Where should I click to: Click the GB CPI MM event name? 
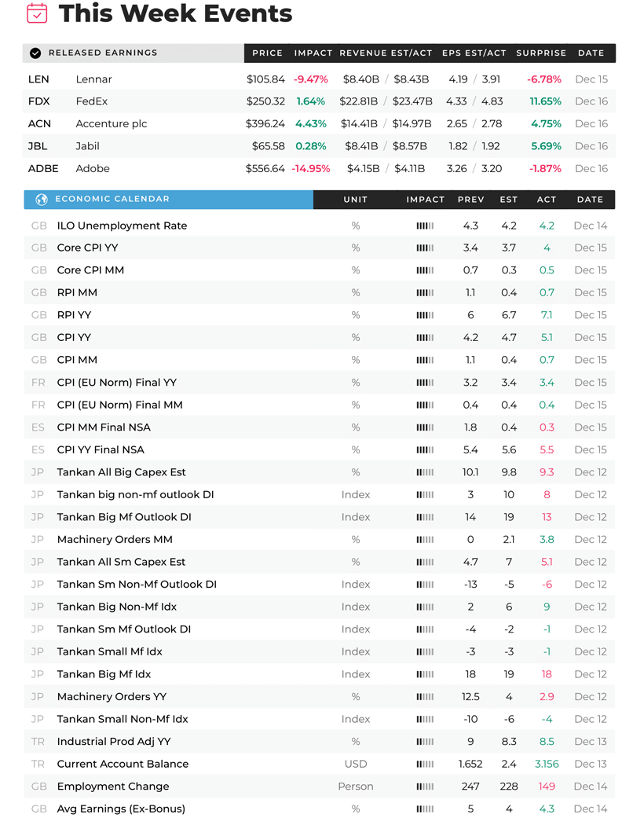click(77, 361)
